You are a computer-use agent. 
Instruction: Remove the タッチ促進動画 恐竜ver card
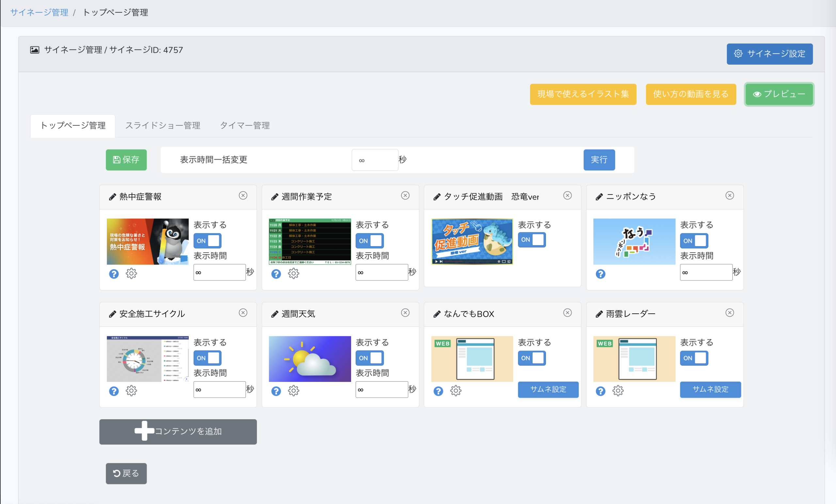point(568,195)
